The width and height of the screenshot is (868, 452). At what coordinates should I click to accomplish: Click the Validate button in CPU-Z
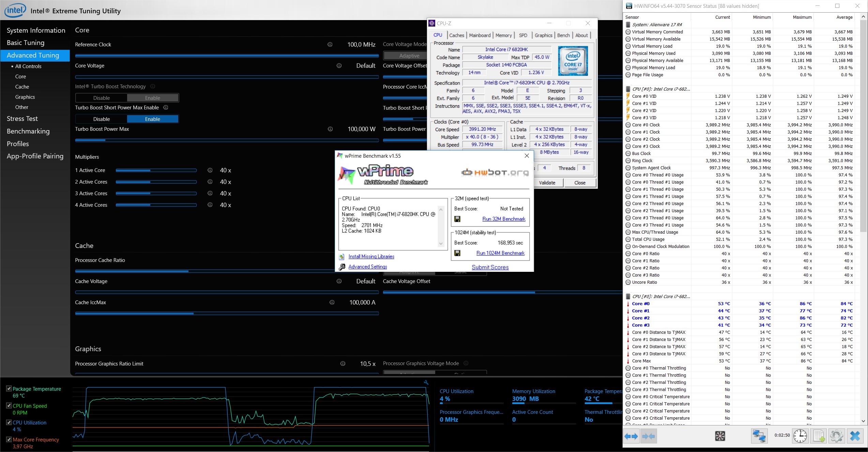click(x=547, y=183)
